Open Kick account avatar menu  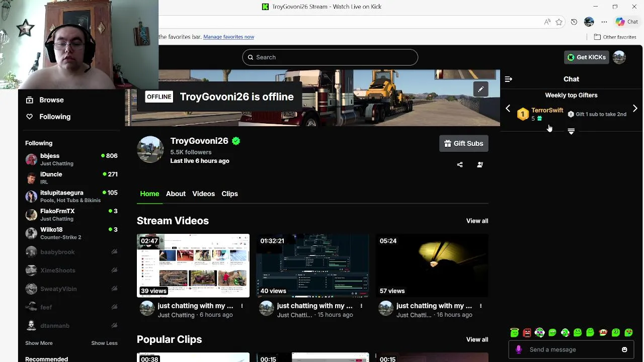click(x=619, y=57)
